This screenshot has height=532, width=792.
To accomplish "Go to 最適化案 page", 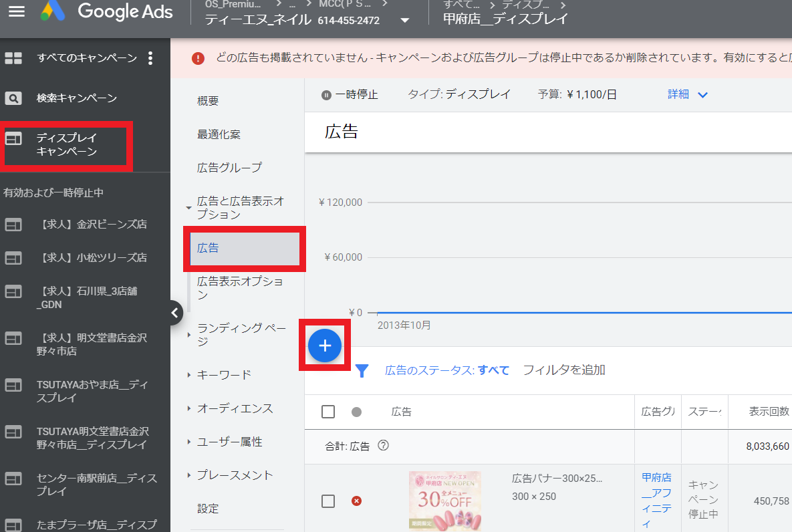I will point(219,134).
